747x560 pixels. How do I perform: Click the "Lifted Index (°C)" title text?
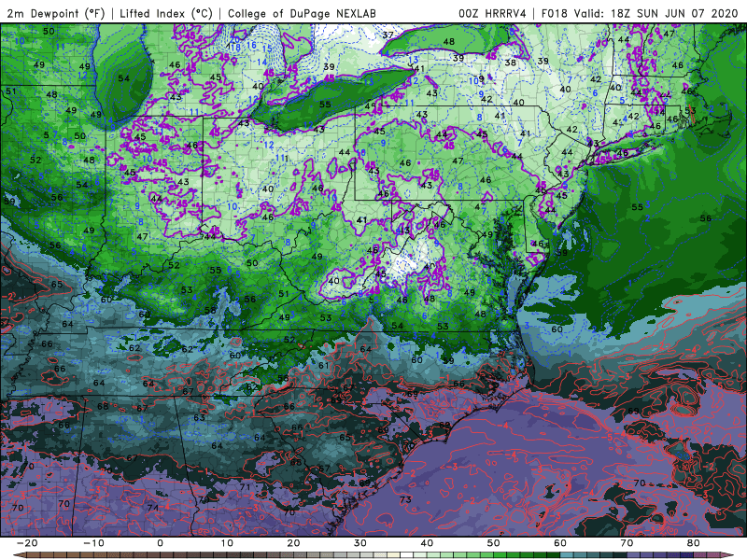(x=166, y=13)
